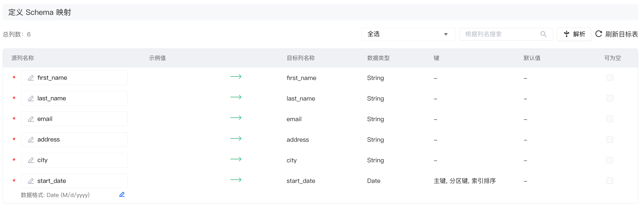Click the edit pencil next to city

click(31, 160)
